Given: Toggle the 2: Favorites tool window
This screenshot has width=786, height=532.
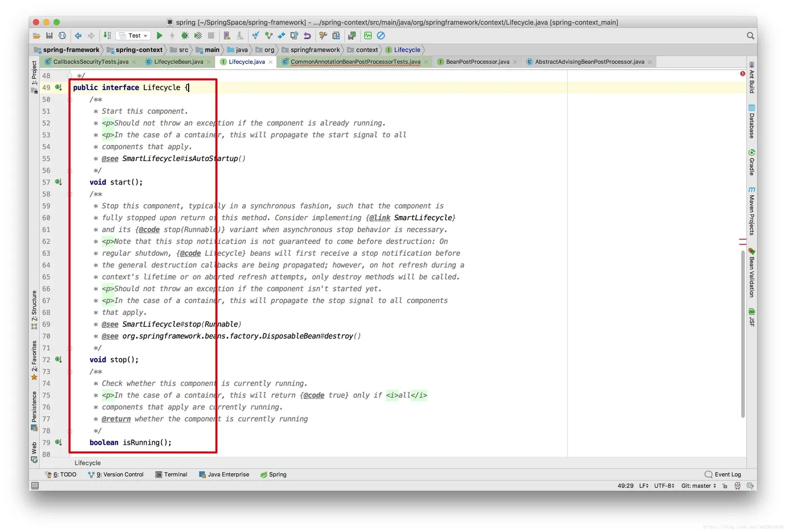Looking at the screenshot, I should [34, 360].
